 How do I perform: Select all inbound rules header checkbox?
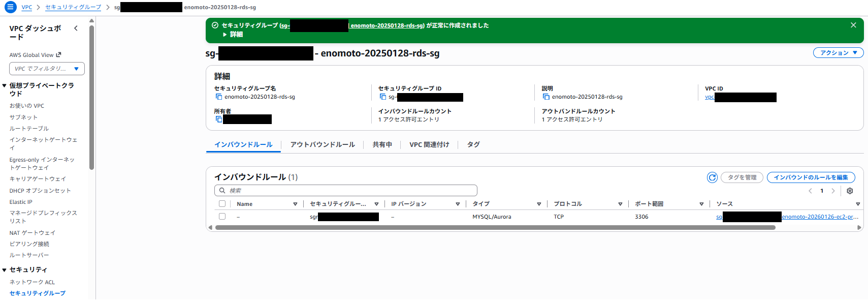pyautogui.click(x=222, y=204)
